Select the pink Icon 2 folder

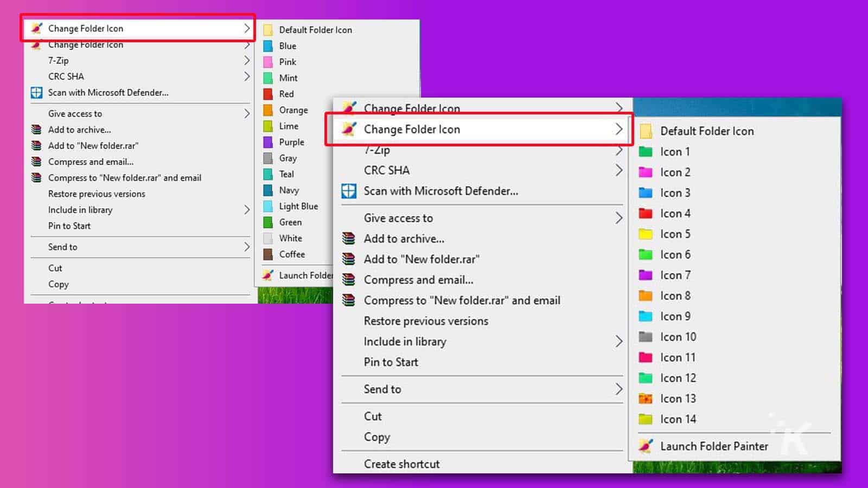point(646,172)
